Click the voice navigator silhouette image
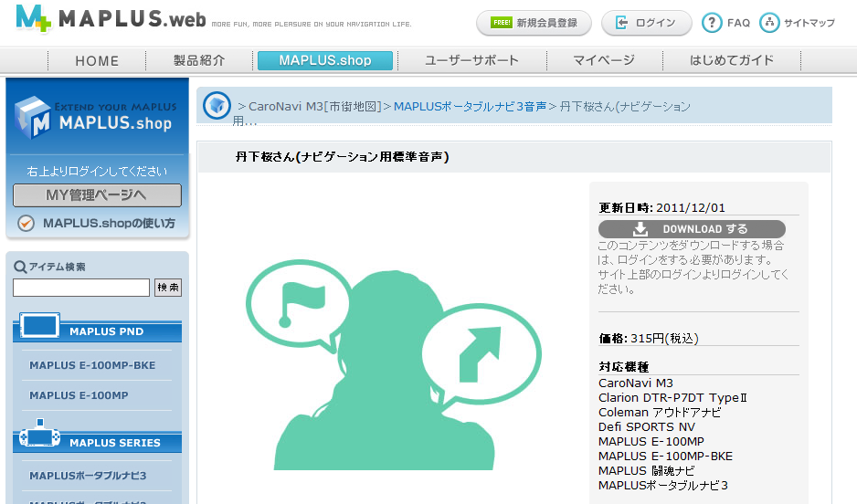Screen dimensions: 857x504 [394, 364]
